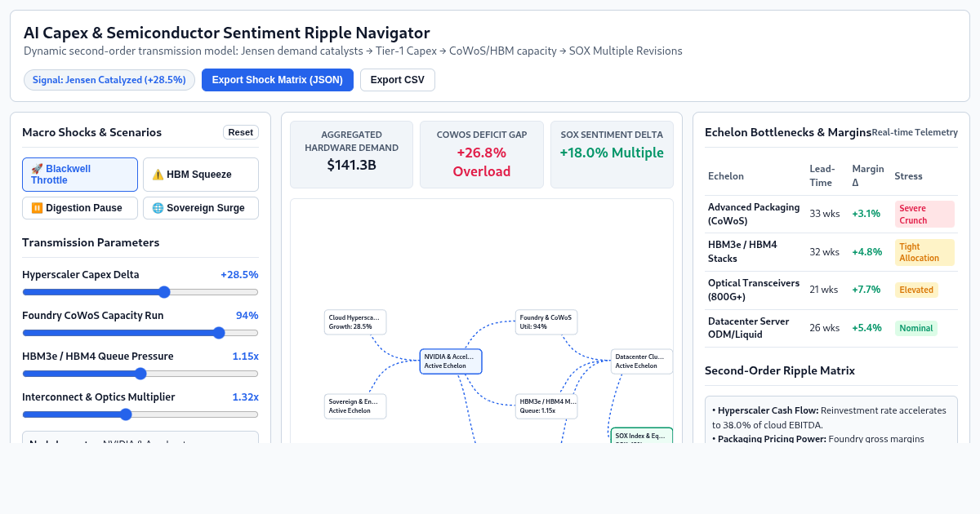Click the 1.32x optics multiplier value
The image size is (980, 514).
245,397
